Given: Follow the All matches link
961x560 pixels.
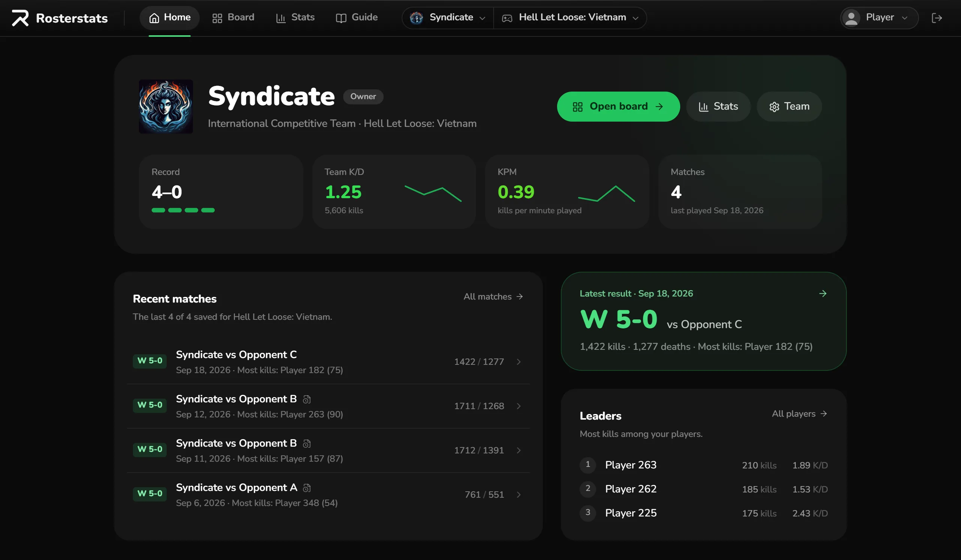Looking at the screenshot, I should pos(493,296).
